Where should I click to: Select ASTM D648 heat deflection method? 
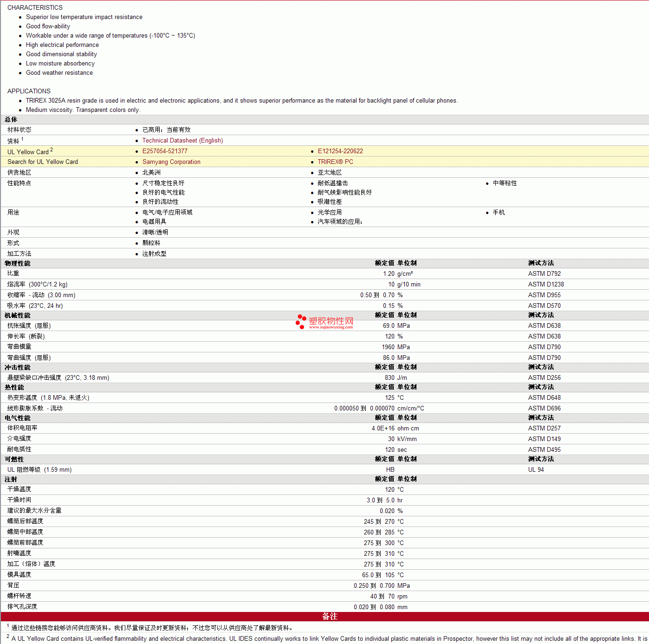(x=545, y=398)
